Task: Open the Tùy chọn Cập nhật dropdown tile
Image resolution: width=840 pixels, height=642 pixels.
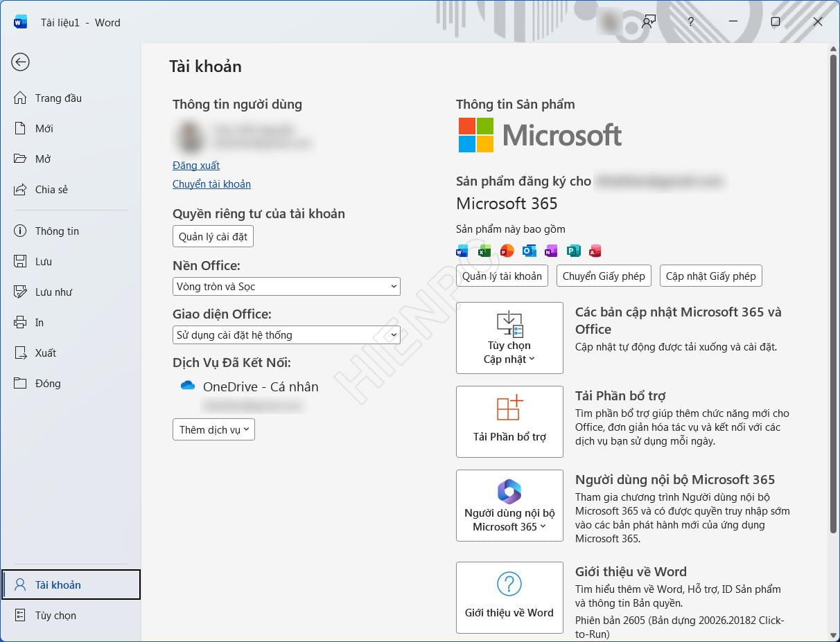Action: coord(509,338)
